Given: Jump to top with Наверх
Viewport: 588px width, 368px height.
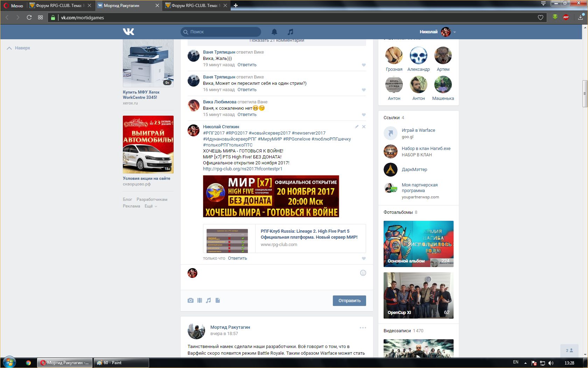Looking at the screenshot, I should (19, 48).
